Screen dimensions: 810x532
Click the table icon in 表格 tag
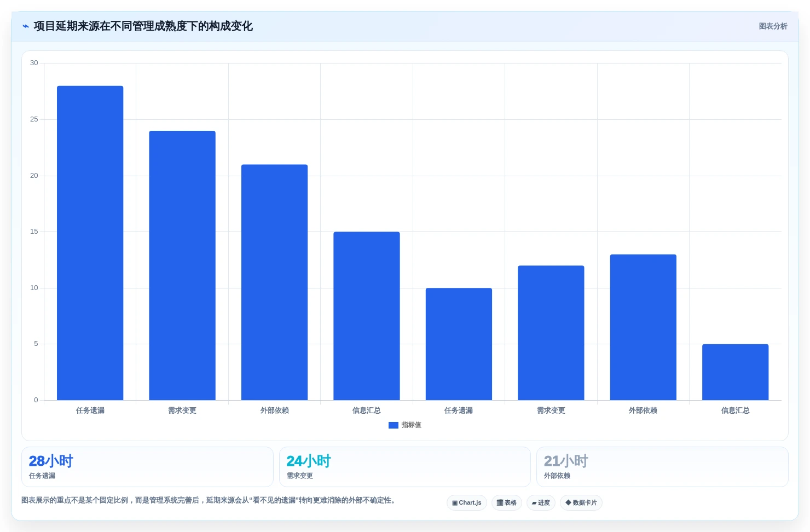coord(500,502)
